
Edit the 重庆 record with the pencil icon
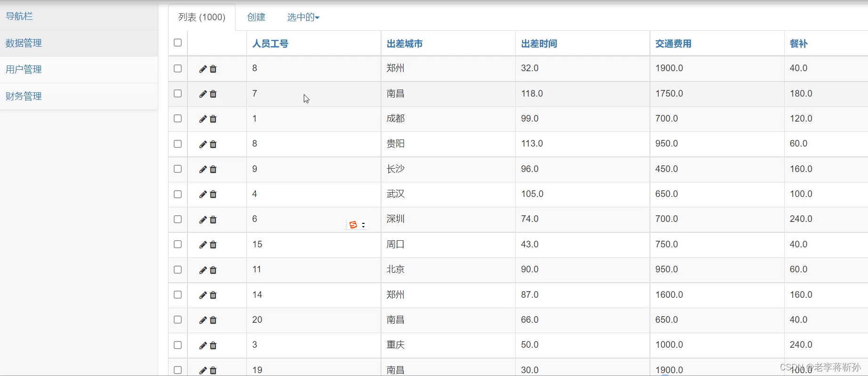tap(203, 345)
